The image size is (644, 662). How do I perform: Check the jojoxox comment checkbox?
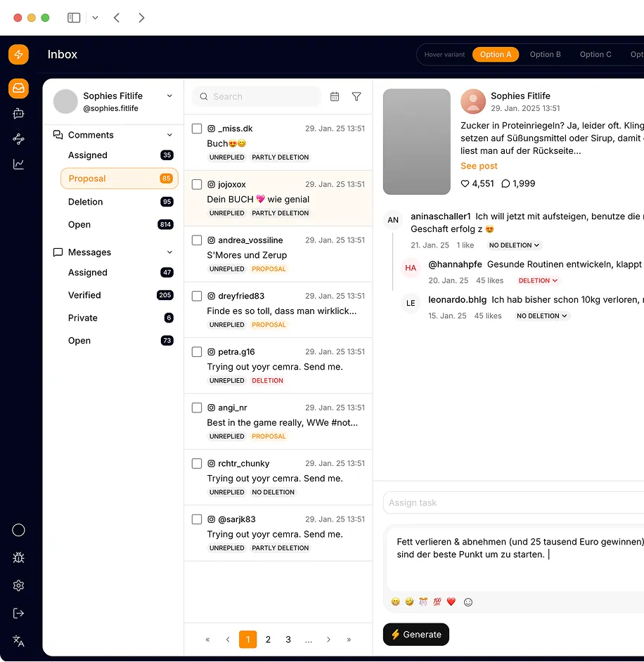(197, 185)
